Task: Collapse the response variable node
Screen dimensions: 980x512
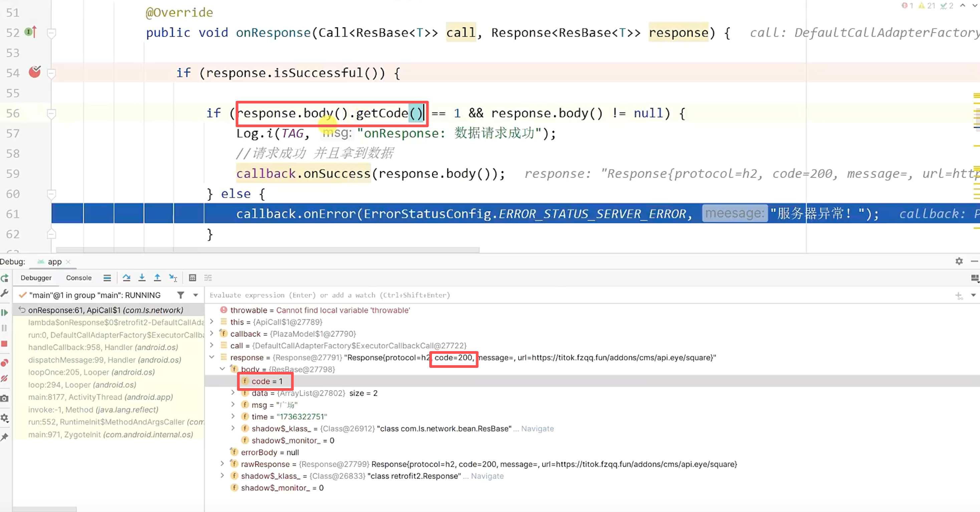Action: point(212,357)
